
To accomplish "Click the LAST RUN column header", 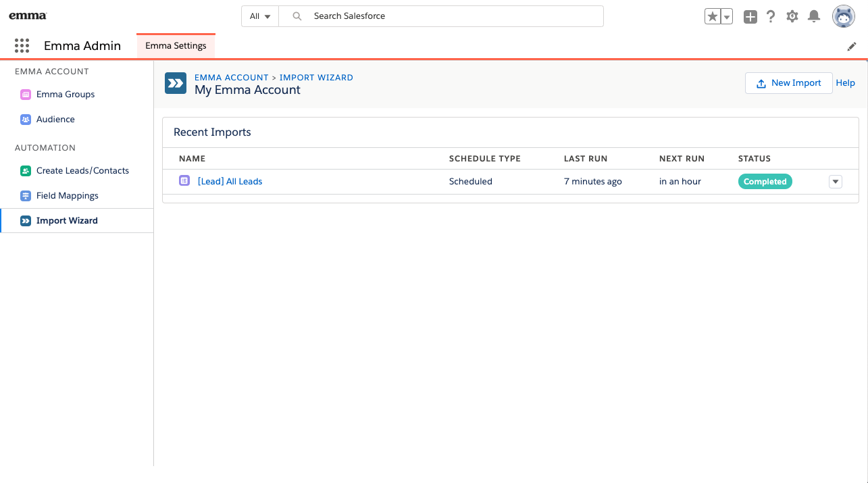I will point(586,159).
